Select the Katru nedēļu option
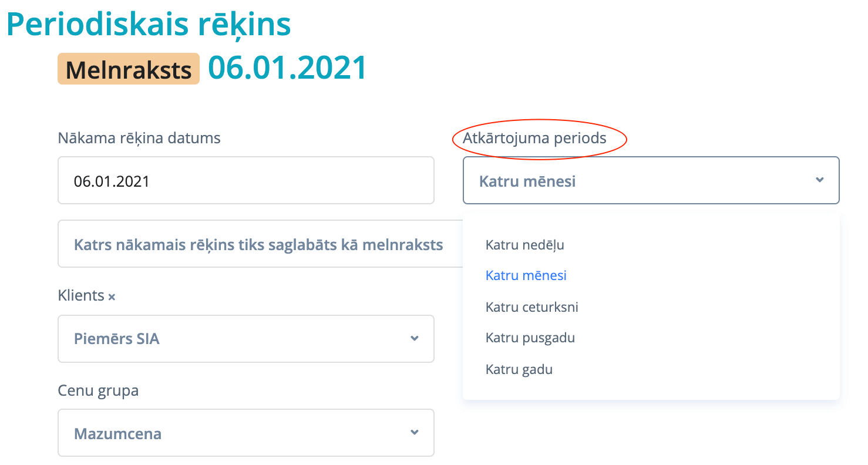The image size is (868, 465). pos(524,245)
